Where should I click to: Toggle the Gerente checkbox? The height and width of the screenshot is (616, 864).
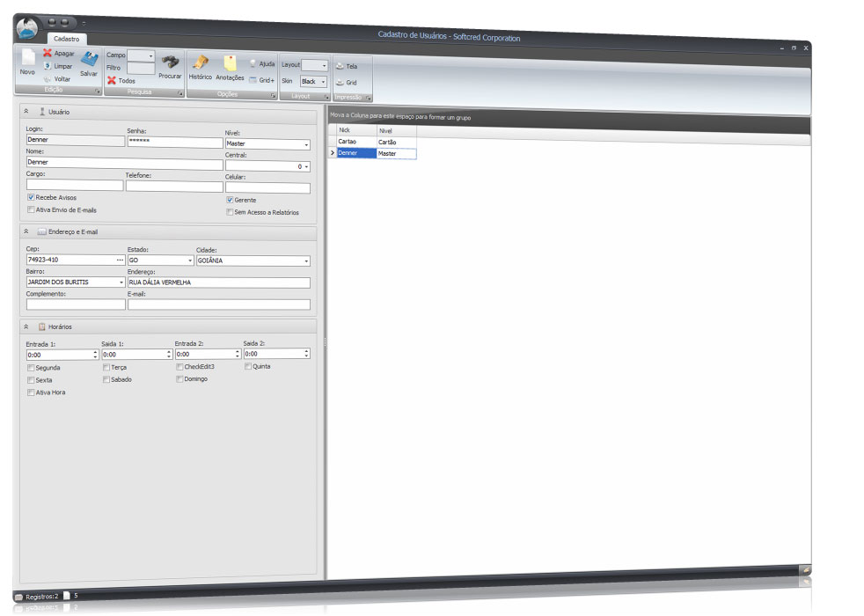coord(230,200)
